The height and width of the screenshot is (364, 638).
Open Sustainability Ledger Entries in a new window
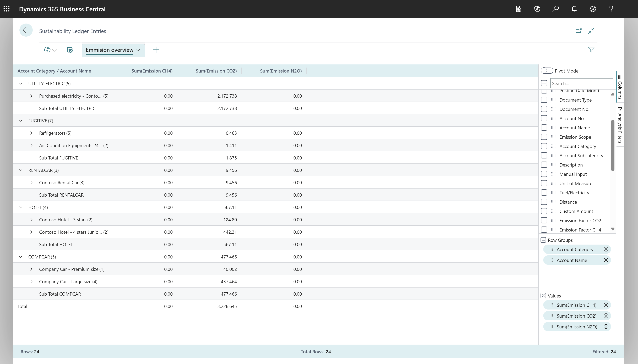pyautogui.click(x=579, y=30)
